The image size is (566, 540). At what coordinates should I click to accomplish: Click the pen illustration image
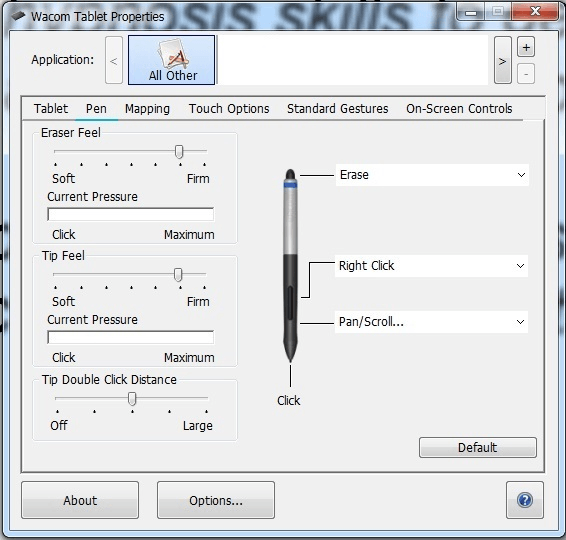click(290, 265)
